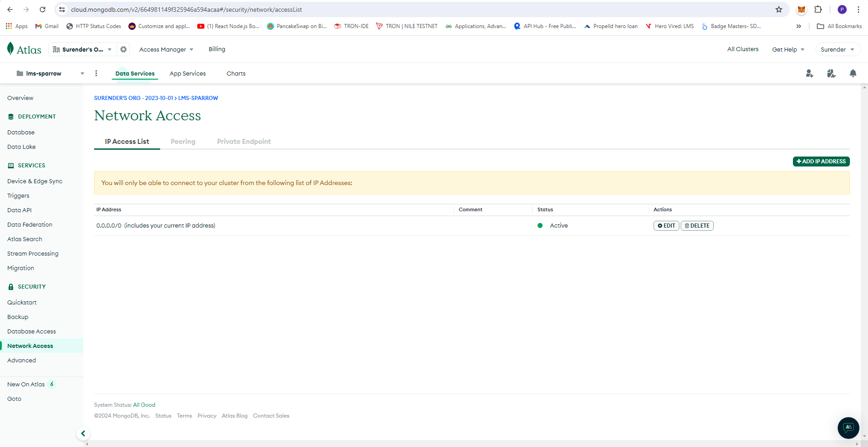Click browser back arrow

pos(10,10)
